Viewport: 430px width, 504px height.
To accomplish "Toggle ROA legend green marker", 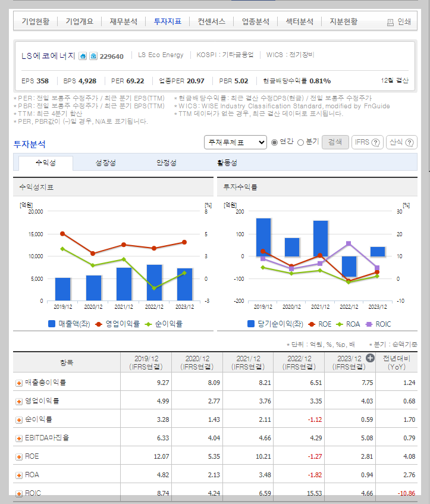I will point(340,324).
